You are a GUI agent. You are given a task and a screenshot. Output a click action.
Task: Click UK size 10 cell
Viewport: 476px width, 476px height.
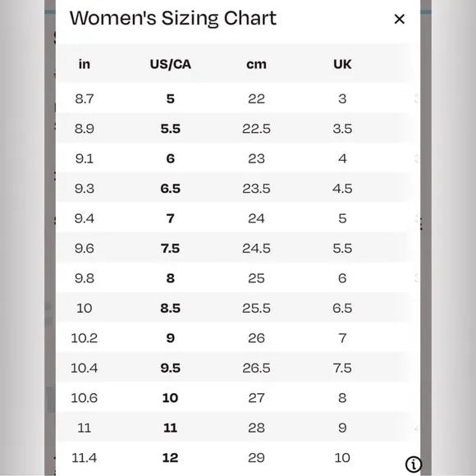[342, 457]
